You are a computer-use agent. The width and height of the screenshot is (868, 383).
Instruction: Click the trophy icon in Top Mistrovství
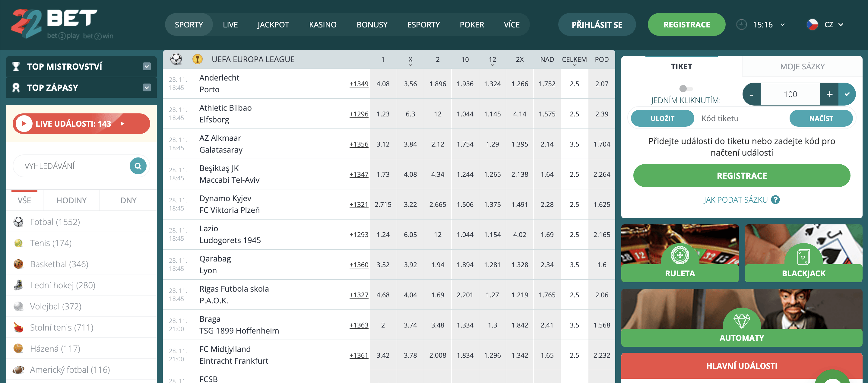[x=16, y=66]
